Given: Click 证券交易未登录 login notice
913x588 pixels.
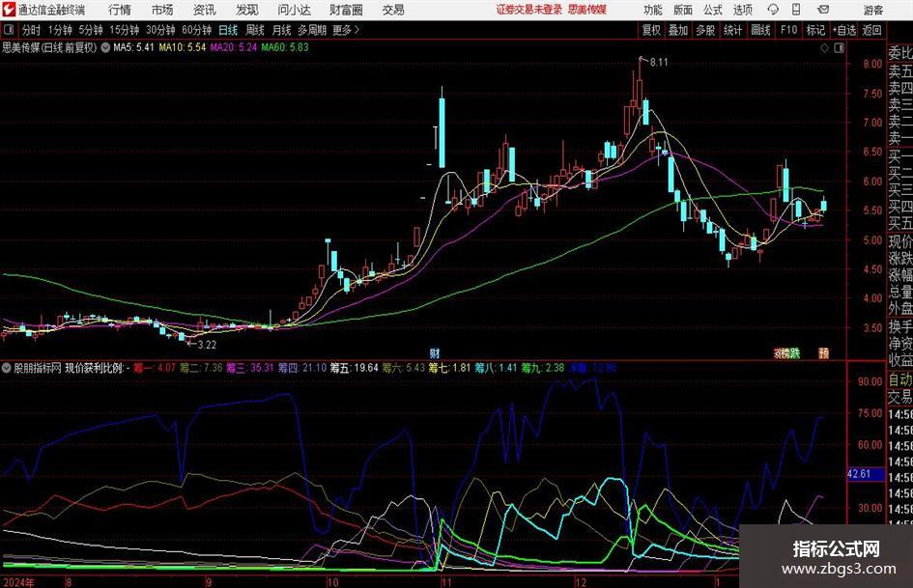Looking at the screenshot, I should point(528,10).
